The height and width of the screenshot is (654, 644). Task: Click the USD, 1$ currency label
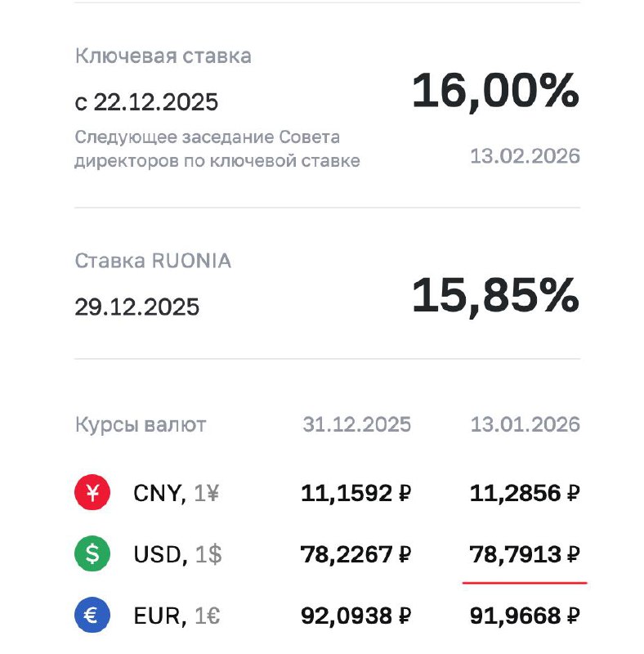177,555
